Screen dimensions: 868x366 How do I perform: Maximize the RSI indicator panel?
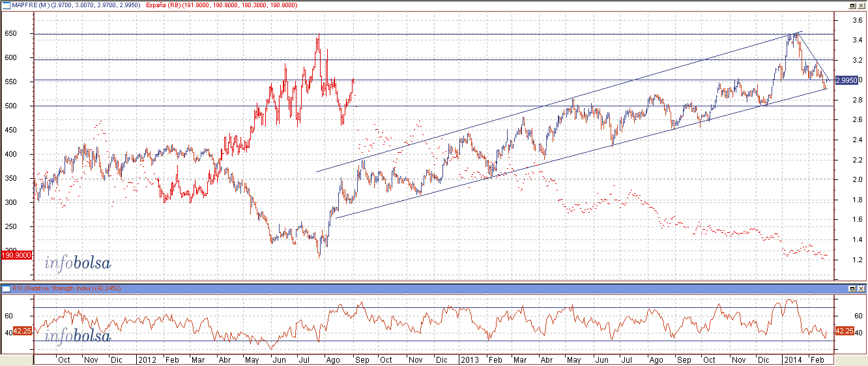(852, 288)
